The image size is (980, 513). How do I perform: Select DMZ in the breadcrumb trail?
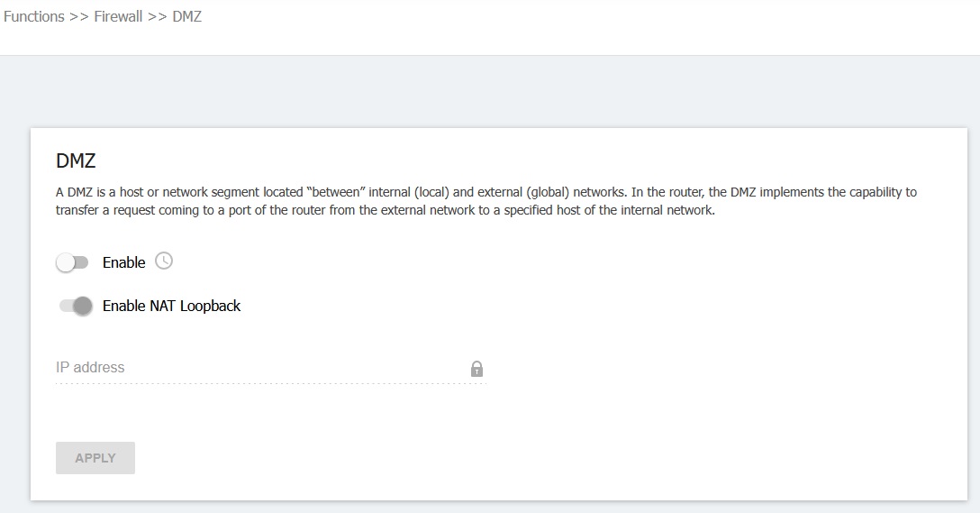(186, 17)
